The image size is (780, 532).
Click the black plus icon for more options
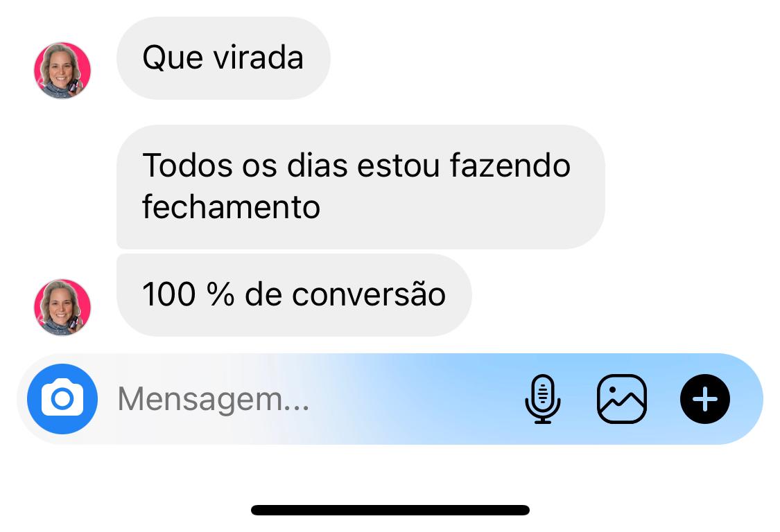tap(705, 399)
